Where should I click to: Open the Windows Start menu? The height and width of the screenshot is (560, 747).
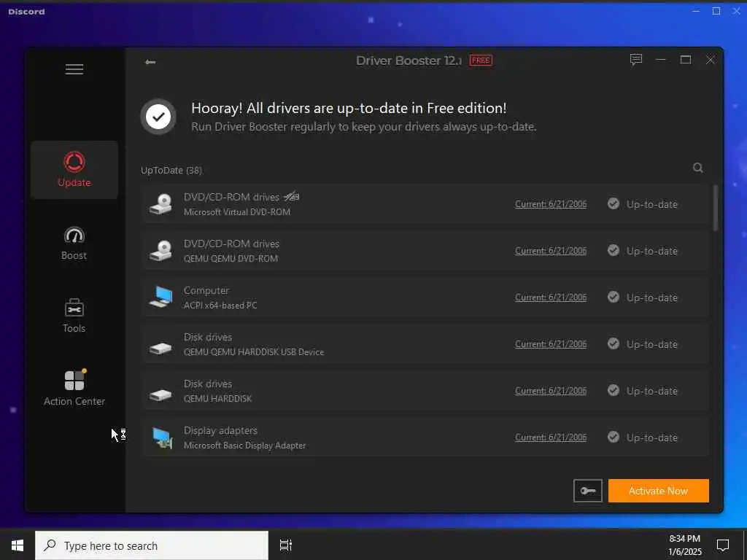tap(18, 545)
